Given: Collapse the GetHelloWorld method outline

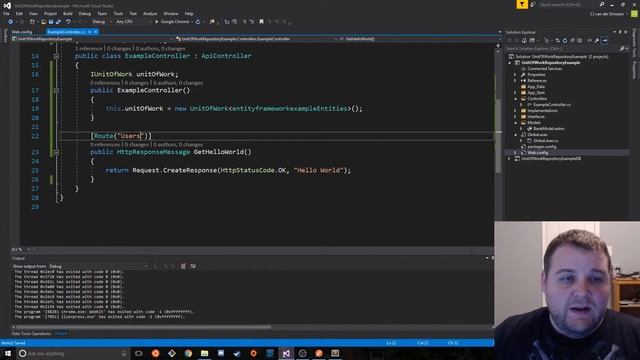Looking at the screenshot, I should click(56, 152).
